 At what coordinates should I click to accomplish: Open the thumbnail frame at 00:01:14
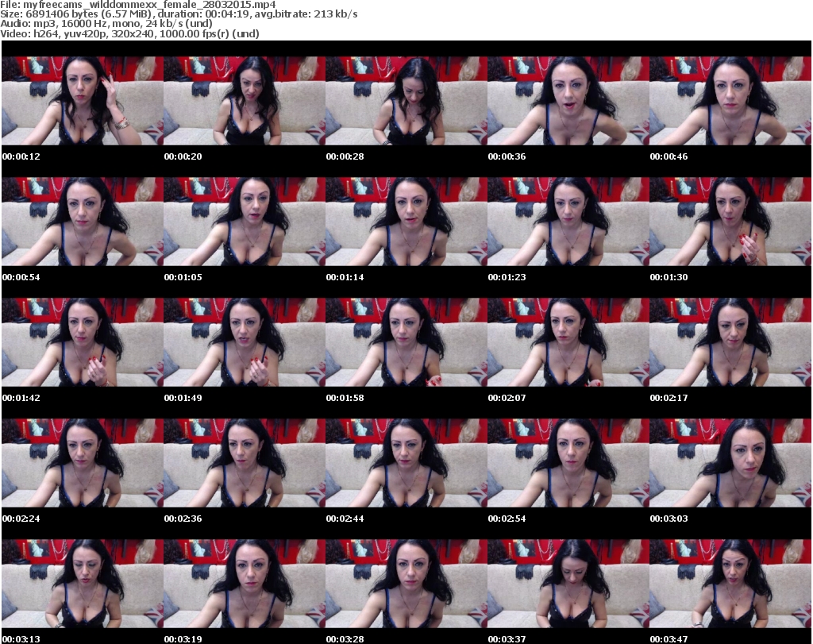tap(406, 222)
